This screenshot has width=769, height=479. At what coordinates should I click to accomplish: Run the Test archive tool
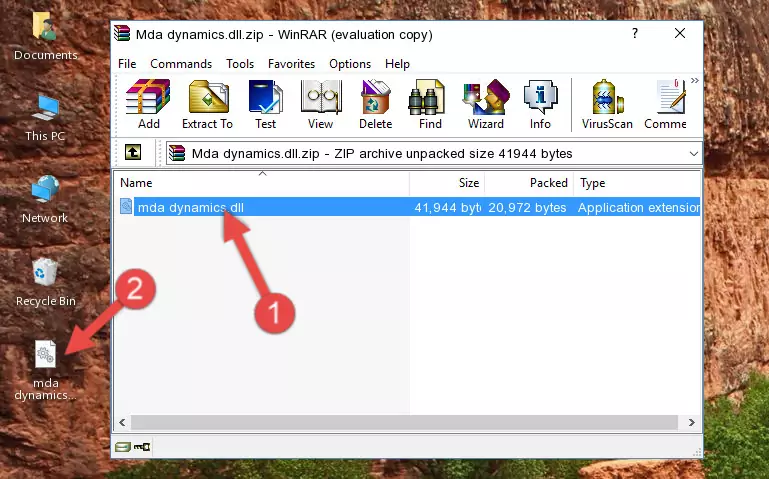pos(265,104)
